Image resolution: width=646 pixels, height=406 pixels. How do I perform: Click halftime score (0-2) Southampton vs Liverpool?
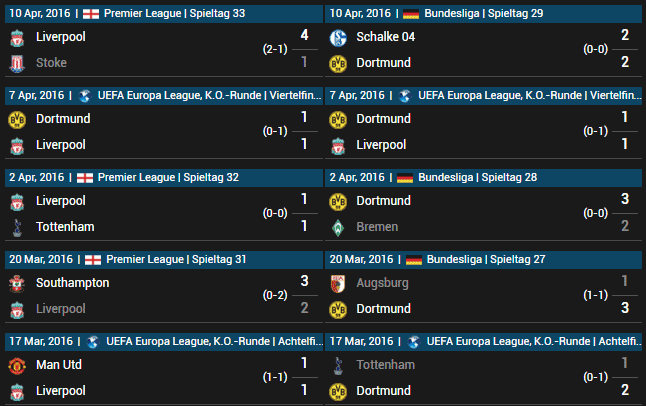pos(275,296)
